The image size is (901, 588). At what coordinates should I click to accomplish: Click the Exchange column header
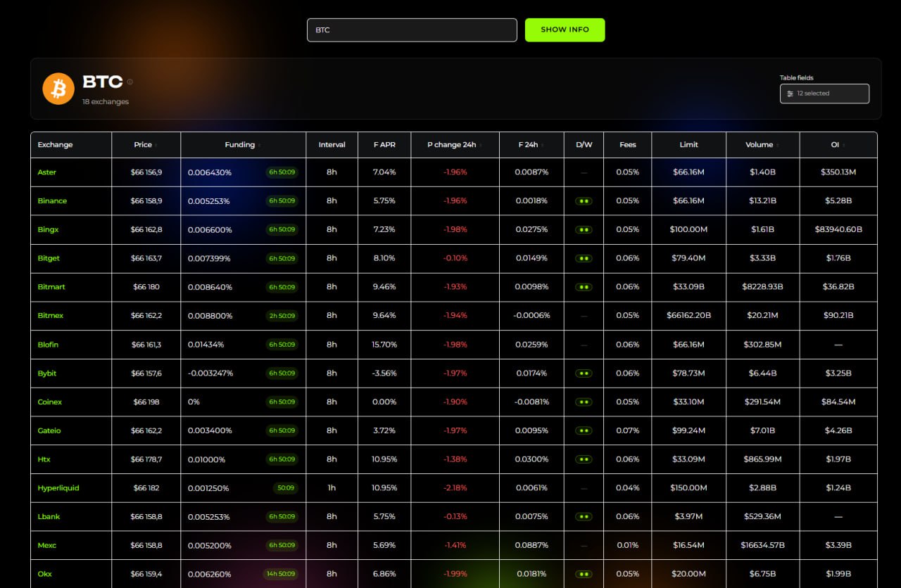(55, 144)
